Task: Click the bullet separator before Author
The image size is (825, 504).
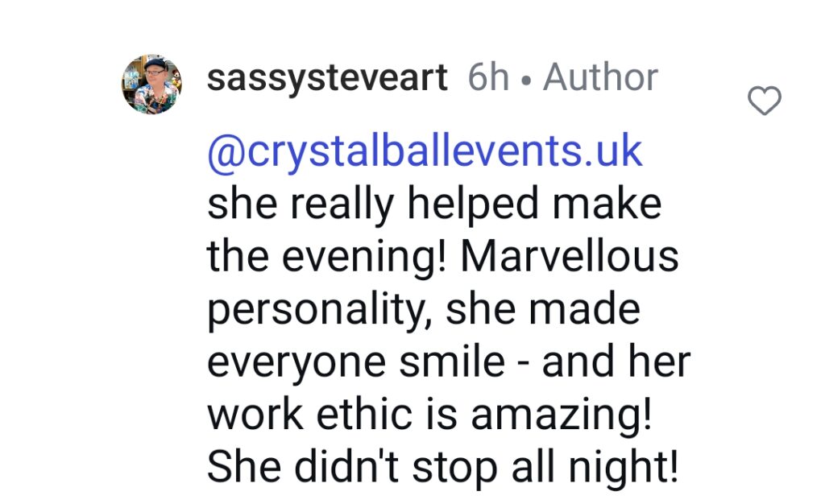Action: [x=525, y=81]
